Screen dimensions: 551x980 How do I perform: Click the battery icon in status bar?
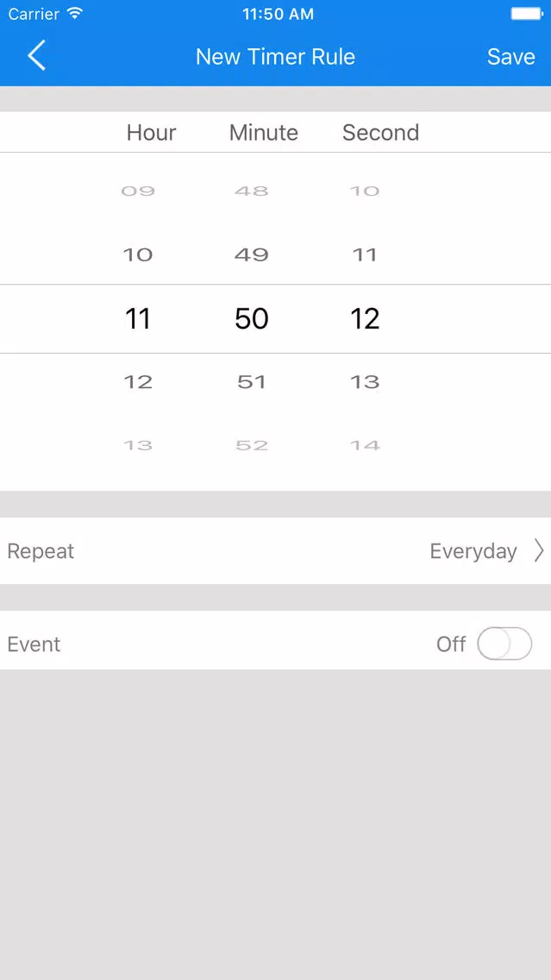click(x=527, y=13)
